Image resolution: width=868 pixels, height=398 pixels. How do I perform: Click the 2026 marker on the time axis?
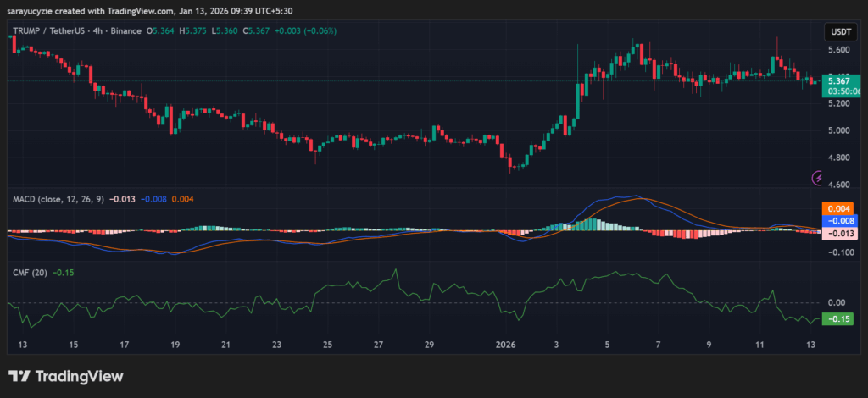click(505, 345)
